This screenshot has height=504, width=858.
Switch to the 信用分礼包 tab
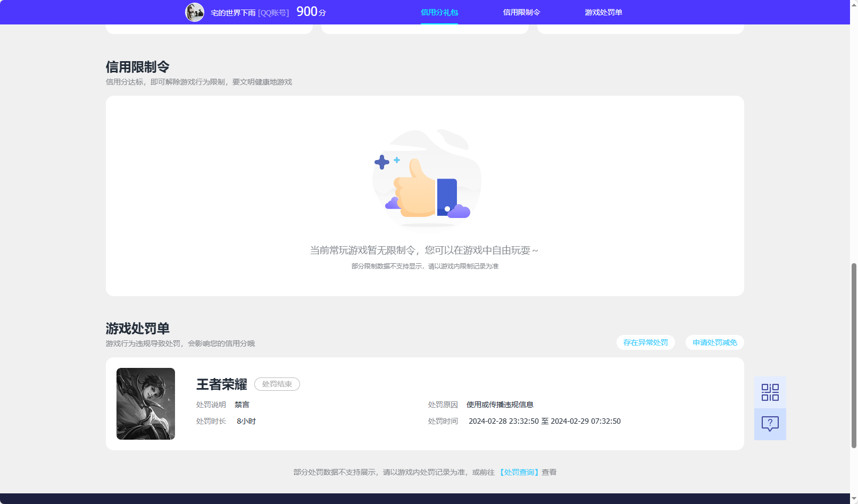coord(439,12)
